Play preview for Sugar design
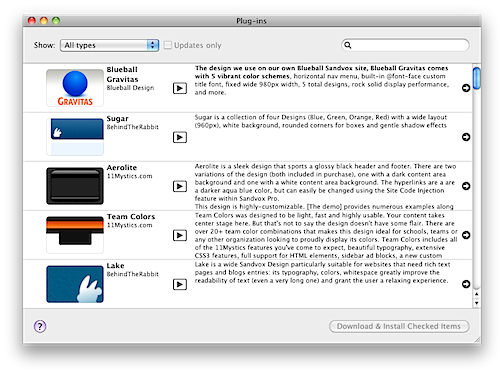Screen dimensions: 504x375 180,137
